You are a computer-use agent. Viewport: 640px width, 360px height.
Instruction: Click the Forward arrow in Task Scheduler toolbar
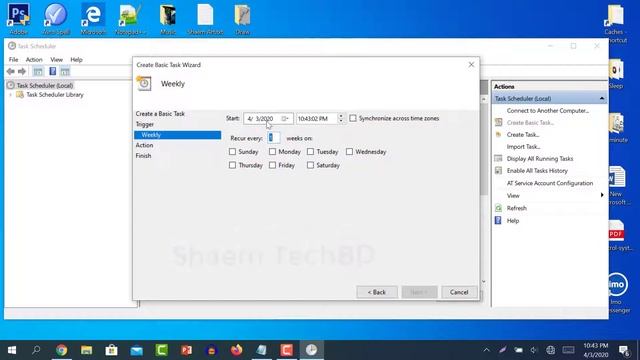pyautogui.click(x=22, y=71)
